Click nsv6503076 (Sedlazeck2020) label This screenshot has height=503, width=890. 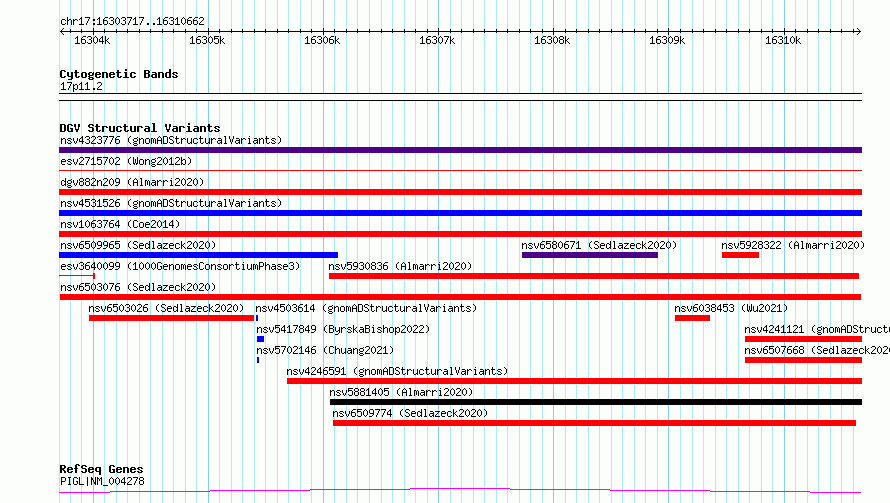pyautogui.click(x=138, y=287)
